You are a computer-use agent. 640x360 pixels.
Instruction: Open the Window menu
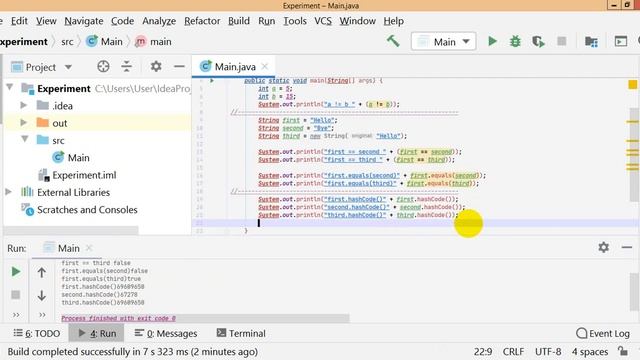(358, 21)
